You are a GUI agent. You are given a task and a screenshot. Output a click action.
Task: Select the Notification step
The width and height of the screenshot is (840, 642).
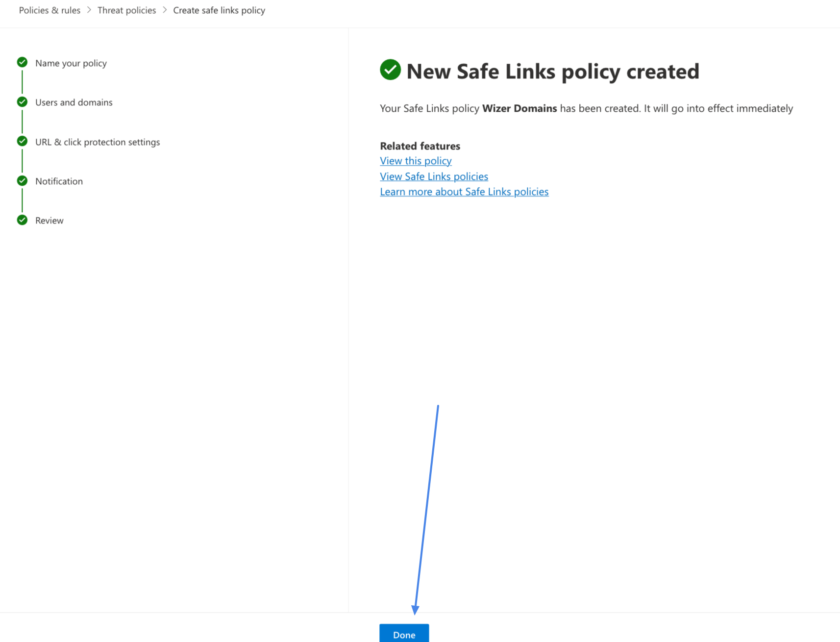point(59,181)
